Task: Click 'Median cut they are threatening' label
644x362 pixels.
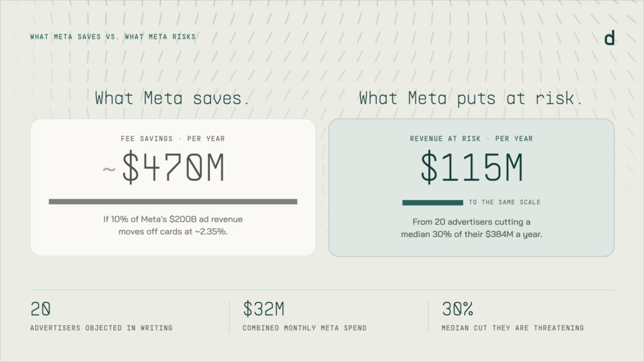Action: tap(513, 328)
